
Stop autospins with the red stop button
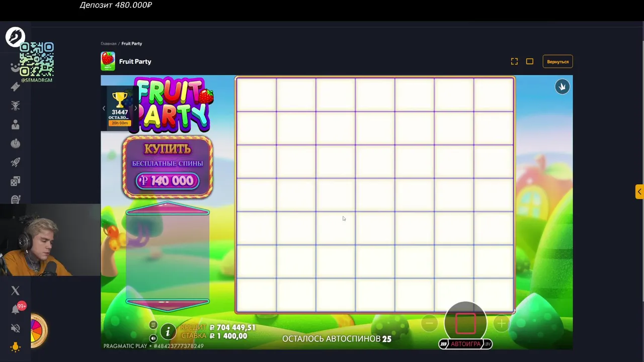point(465,323)
